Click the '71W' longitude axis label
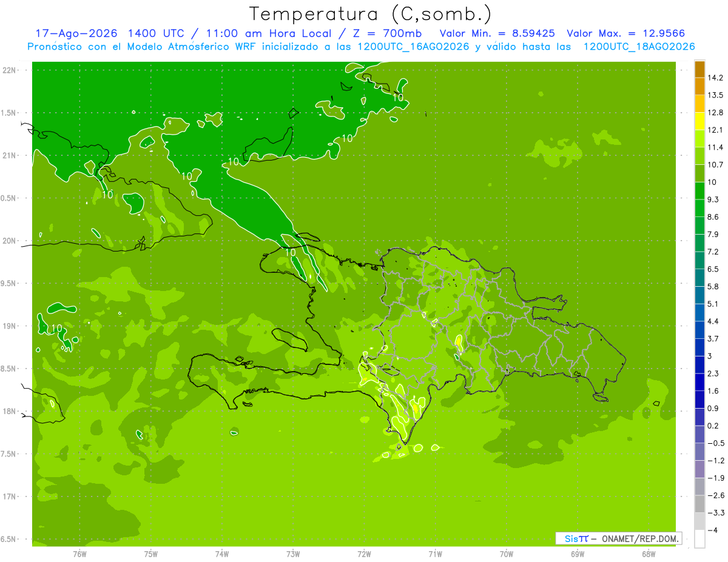This screenshot has height=562, width=728. pos(435,554)
